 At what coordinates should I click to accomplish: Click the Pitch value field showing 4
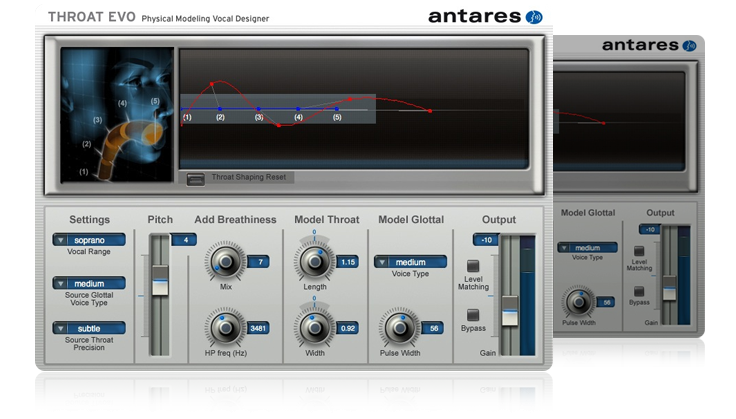tap(184, 240)
